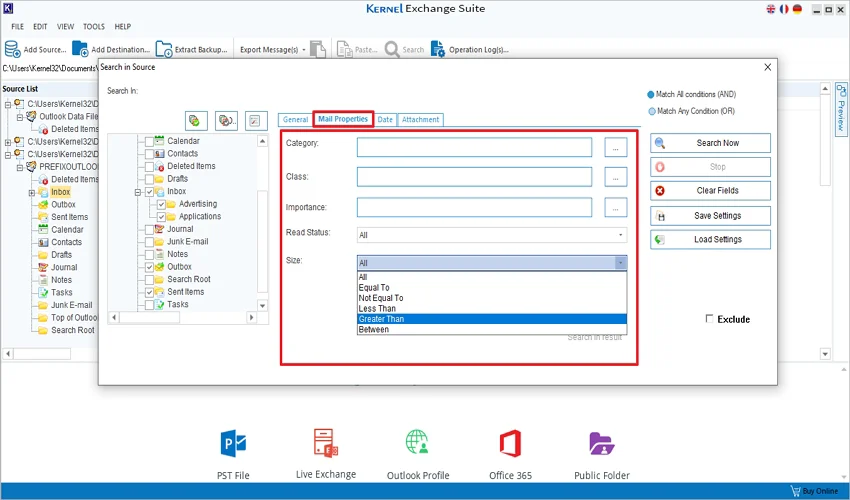This screenshot has height=500, width=850.
Task: Open the EDIT menu
Action: [x=40, y=27]
